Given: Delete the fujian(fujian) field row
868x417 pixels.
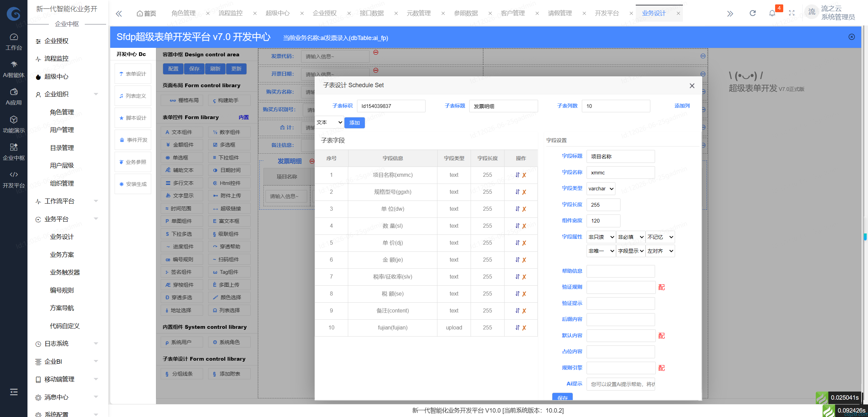Looking at the screenshot, I should (x=524, y=328).
